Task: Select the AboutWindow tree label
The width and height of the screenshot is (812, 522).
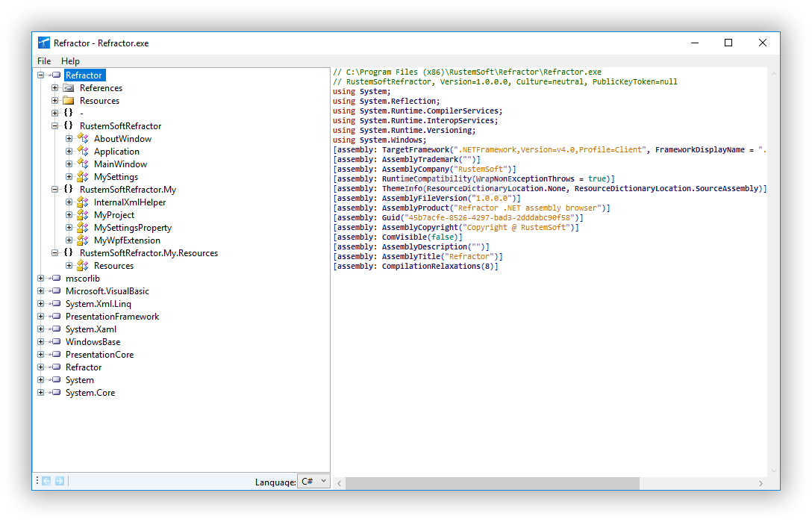Action: click(122, 138)
